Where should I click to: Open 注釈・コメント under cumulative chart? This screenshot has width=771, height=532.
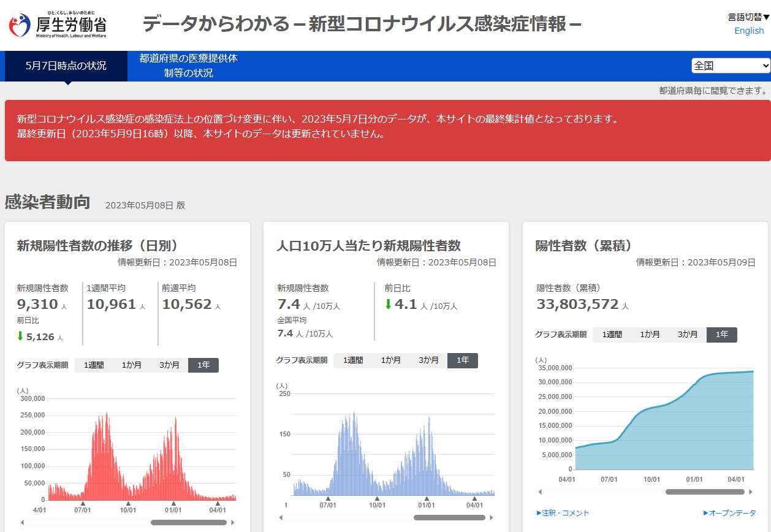click(563, 513)
